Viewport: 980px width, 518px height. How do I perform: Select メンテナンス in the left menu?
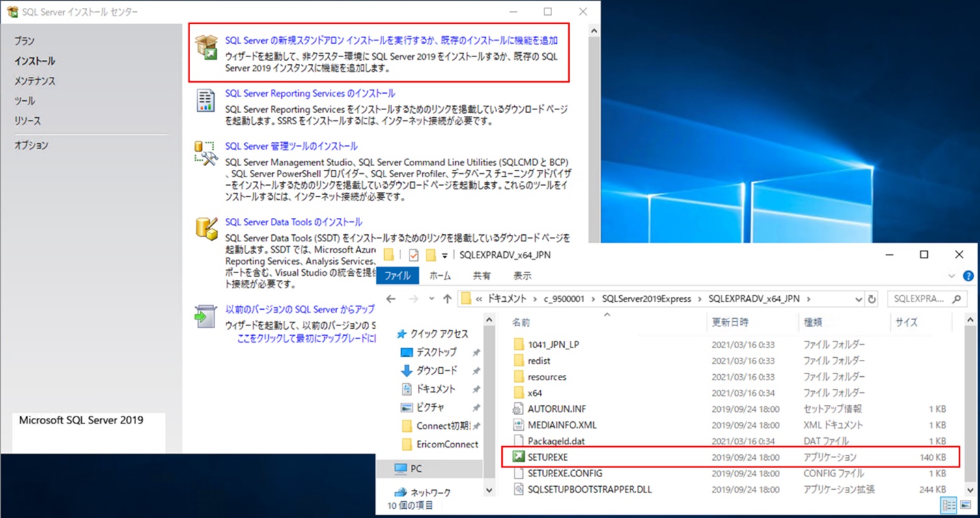pos(35,81)
